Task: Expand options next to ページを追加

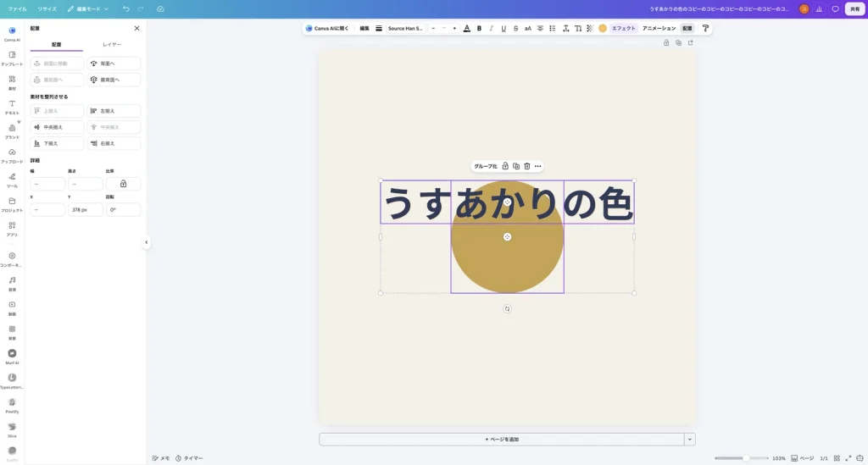Action: click(689, 439)
